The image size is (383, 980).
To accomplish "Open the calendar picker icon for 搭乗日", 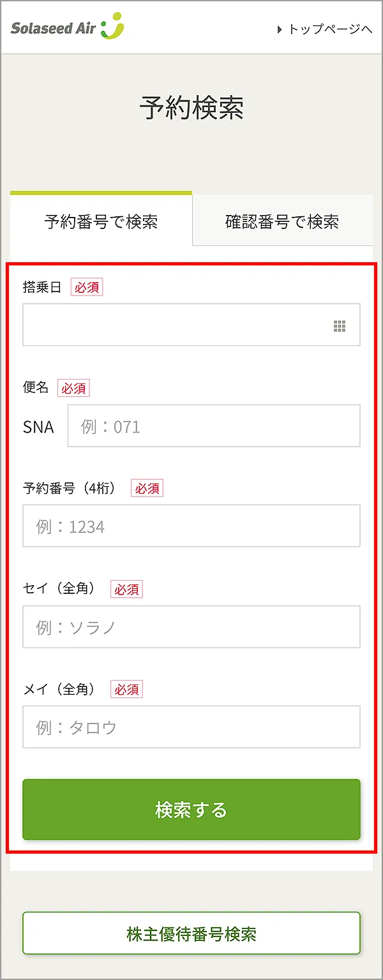I will tap(340, 327).
